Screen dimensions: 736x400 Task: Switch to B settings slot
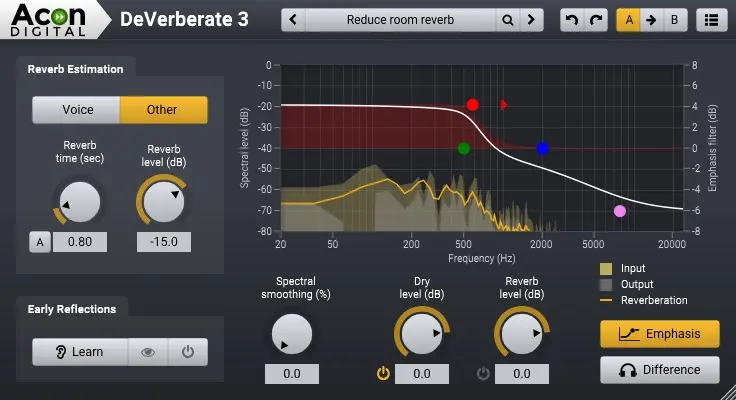675,20
